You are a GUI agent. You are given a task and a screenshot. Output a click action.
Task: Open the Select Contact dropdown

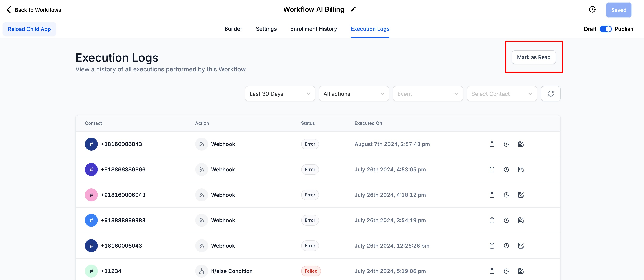point(502,94)
